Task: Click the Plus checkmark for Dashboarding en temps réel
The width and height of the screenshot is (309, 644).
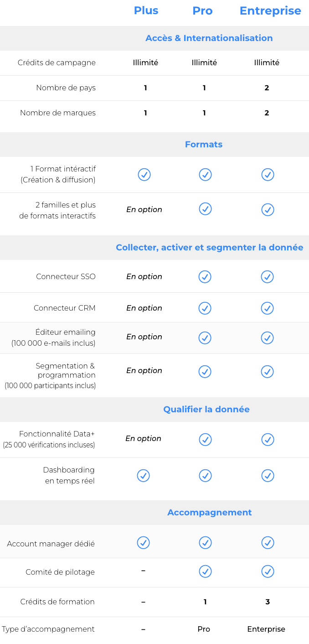Action: click(x=144, y=476)
